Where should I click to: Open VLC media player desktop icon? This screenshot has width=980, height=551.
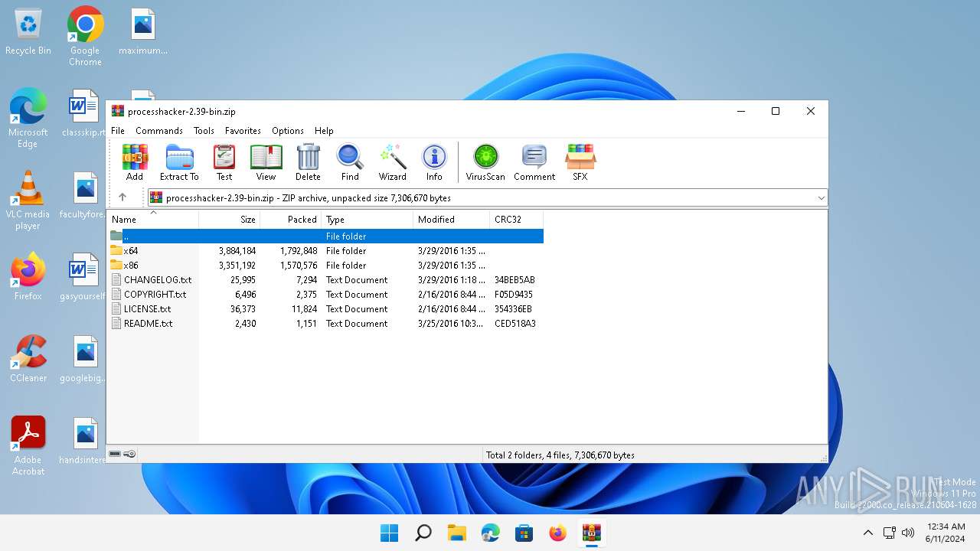tap(28, 201)
